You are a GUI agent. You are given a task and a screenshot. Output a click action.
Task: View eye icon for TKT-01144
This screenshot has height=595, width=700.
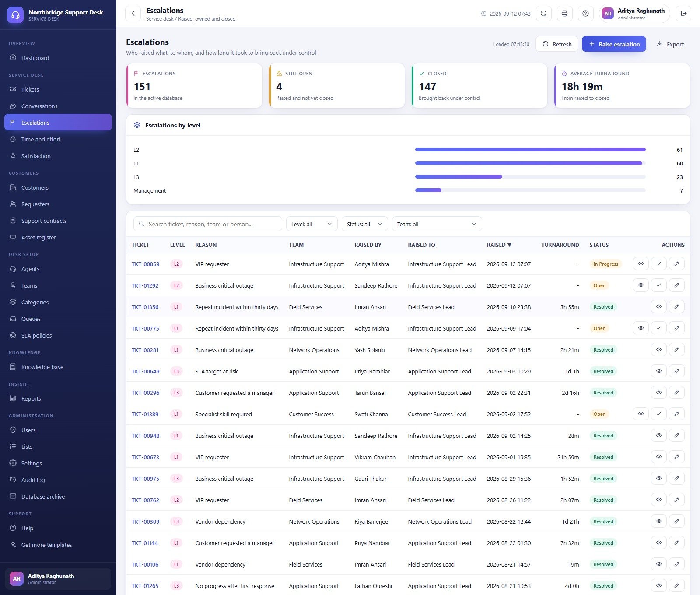point(658,543)
